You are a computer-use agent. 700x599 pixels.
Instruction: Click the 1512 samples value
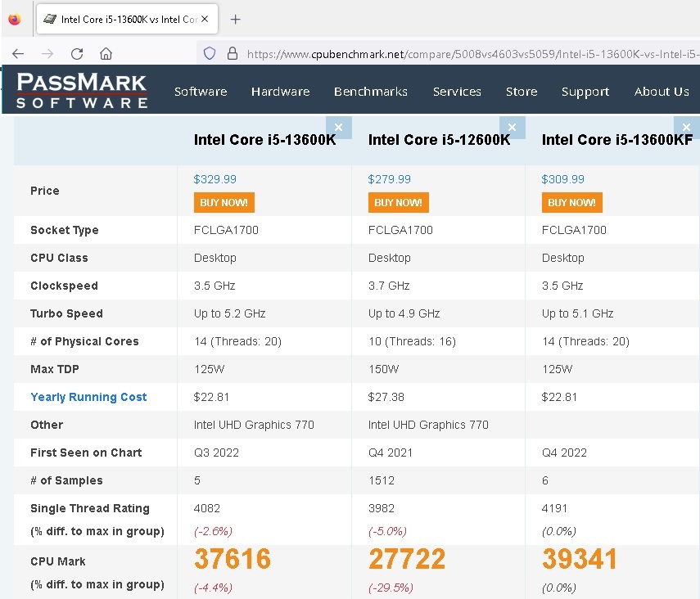382,480
